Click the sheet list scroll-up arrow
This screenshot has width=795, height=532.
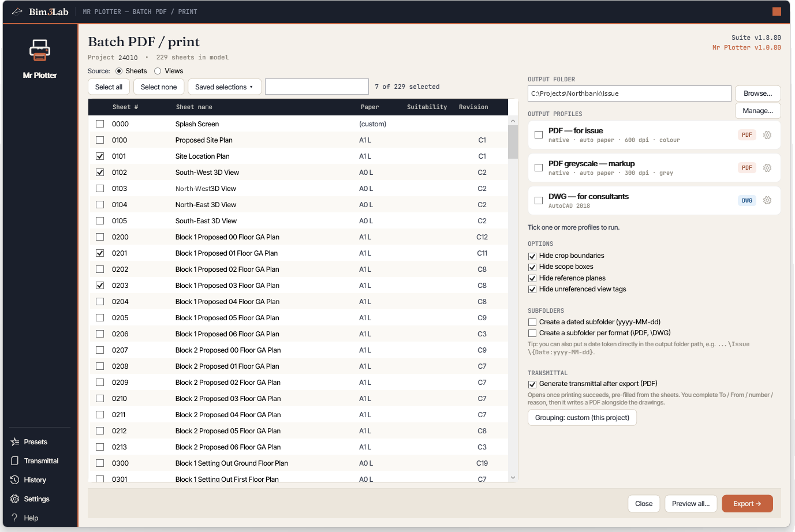513,121
